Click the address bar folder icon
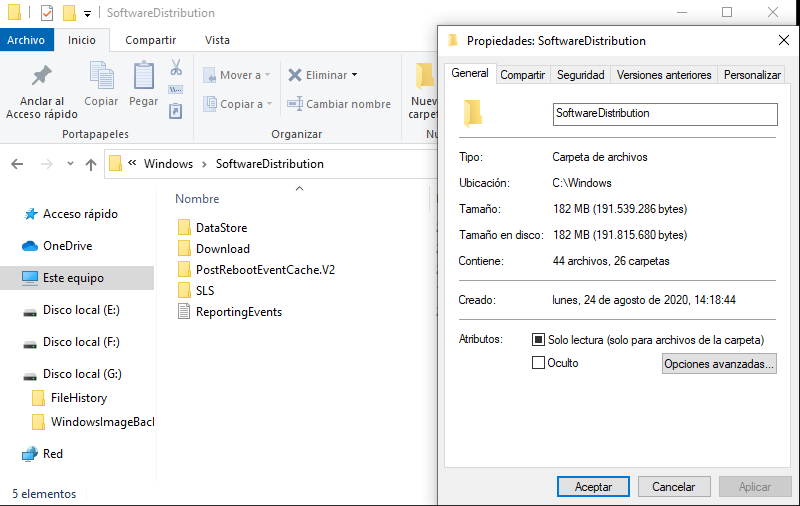Image resolution: width=800 pixels, height=506 pixels. (115, 164)
